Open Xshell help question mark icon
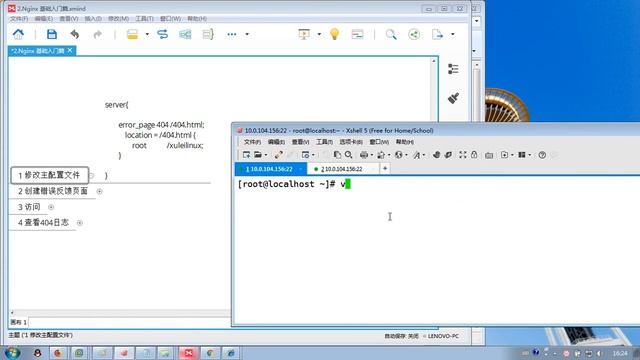This screenshot has width=640, height=360. 542,155
